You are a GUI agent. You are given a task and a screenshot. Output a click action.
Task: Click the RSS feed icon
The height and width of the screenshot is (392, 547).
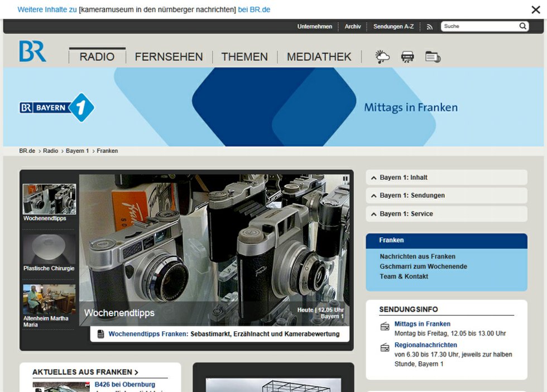click(429, 27)
